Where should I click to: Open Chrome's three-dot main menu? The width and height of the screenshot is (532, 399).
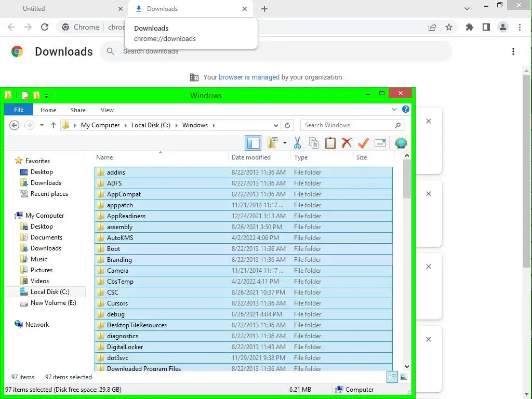click(520, 27)
